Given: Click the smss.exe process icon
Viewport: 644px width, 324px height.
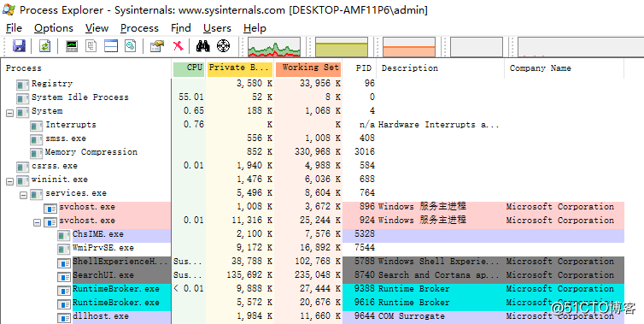Looking at the screenshot, I should pyautogui.click(x=37, y=139).
